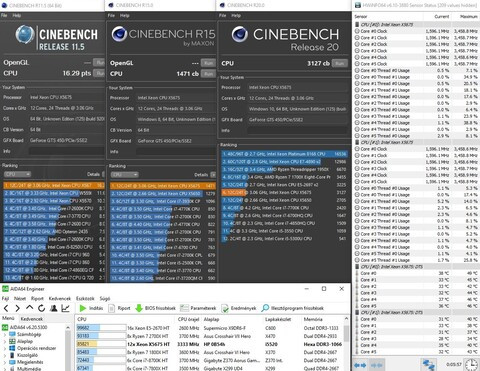Open the Riport menu in AIDA64 menu bar
This screenshot has height=371, width=480.
click(x=37, y=298)
